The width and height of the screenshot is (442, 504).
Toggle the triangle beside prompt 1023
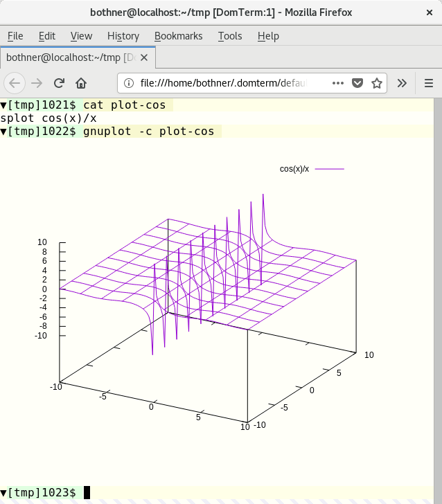click(4, 492)
